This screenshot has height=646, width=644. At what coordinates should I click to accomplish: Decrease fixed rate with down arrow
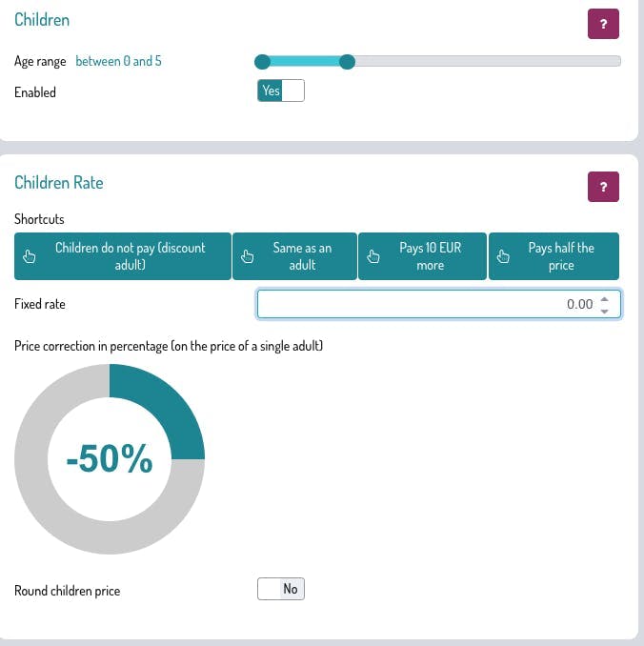[x=604, y=311]
